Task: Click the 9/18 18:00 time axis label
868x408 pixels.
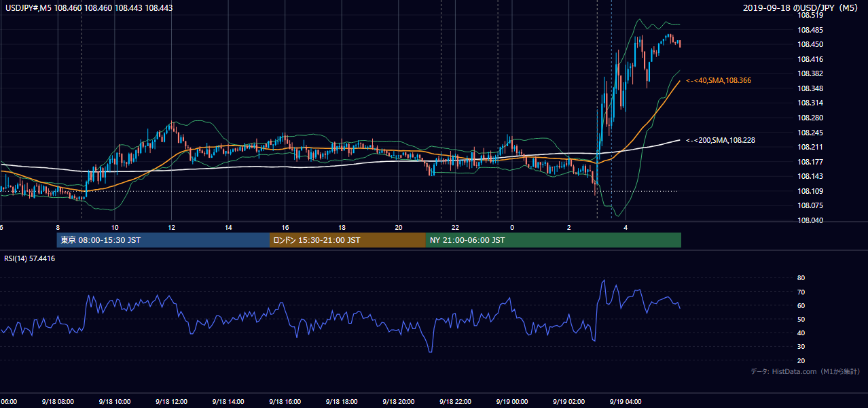Action: pos(342,402)
